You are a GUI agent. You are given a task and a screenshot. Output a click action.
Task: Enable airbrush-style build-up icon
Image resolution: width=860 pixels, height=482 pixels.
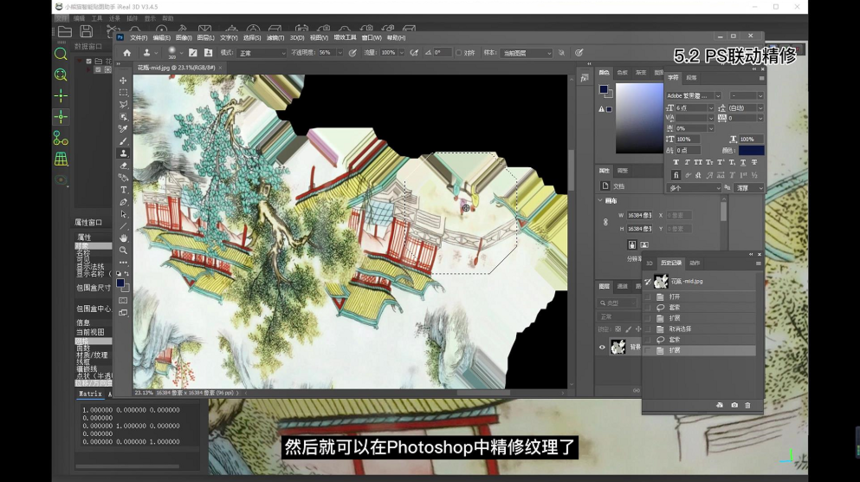coord(414,53)
